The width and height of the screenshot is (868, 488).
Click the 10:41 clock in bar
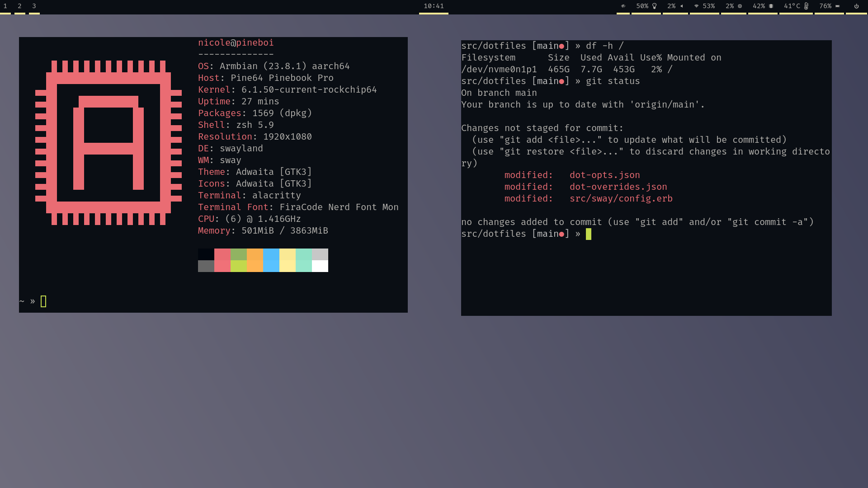point(434,6)
